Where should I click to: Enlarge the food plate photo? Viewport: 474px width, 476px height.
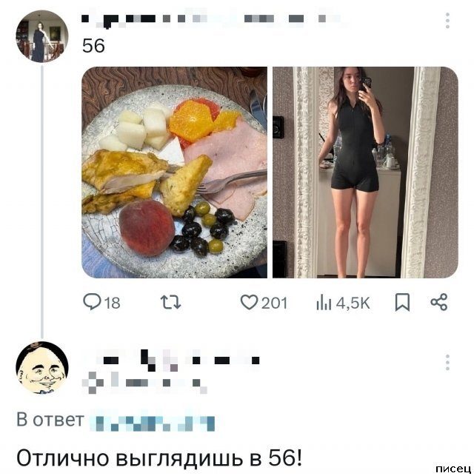(175, 172)
